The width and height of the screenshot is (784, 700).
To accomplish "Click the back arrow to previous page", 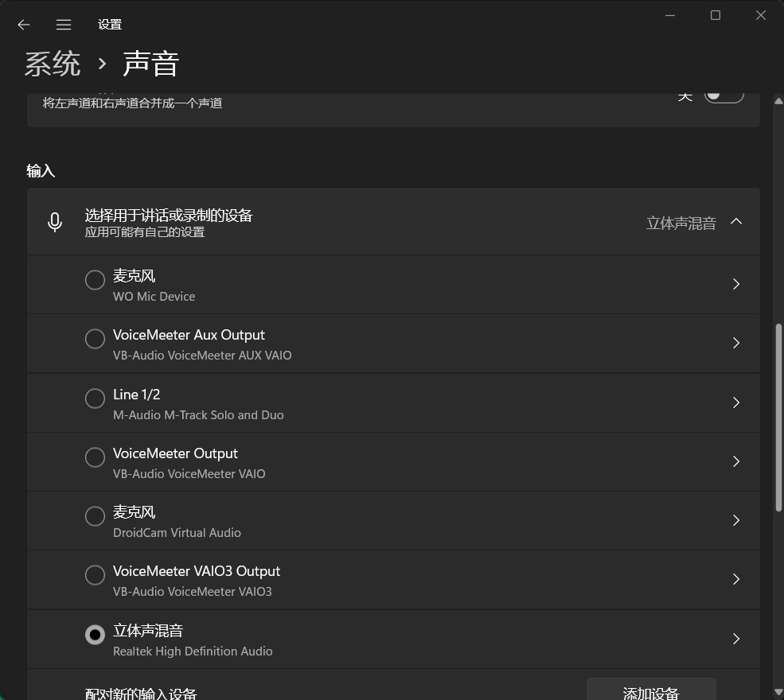I will [23, 24].
